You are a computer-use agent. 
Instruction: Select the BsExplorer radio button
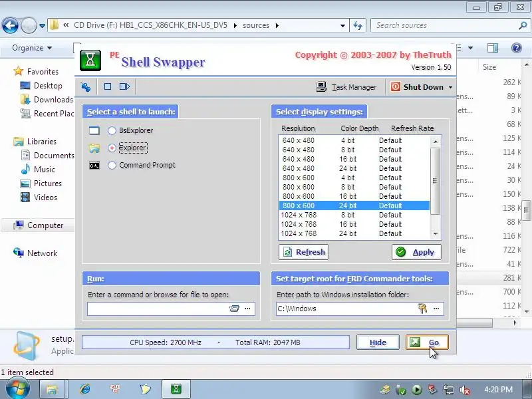pyautogui.click(x=112, y=130)
